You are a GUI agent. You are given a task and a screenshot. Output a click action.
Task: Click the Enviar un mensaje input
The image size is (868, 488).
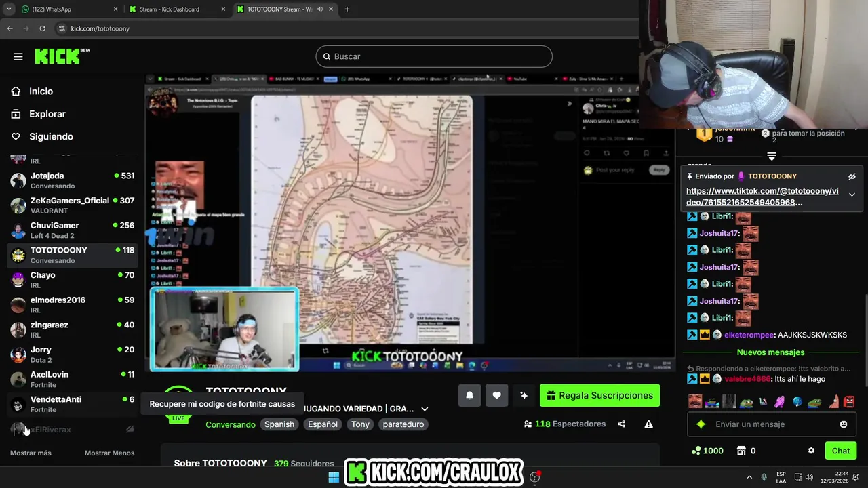tap(773, 424)
